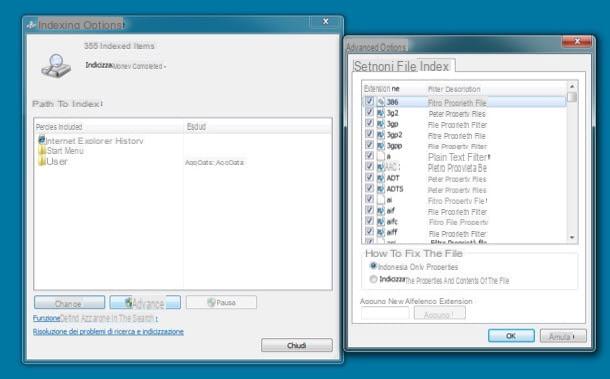Select the aifc extension row text

[x=392, y=222]
